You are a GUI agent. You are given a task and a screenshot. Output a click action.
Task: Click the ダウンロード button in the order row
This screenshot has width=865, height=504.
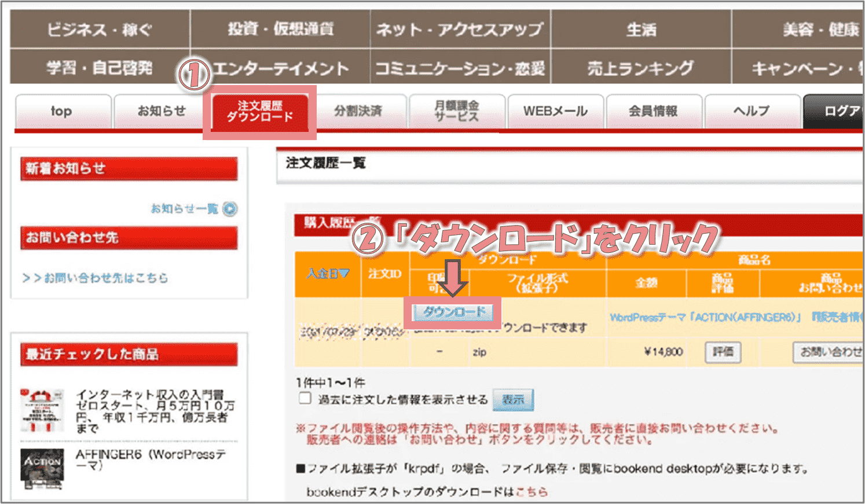click(x=453, y=312)
